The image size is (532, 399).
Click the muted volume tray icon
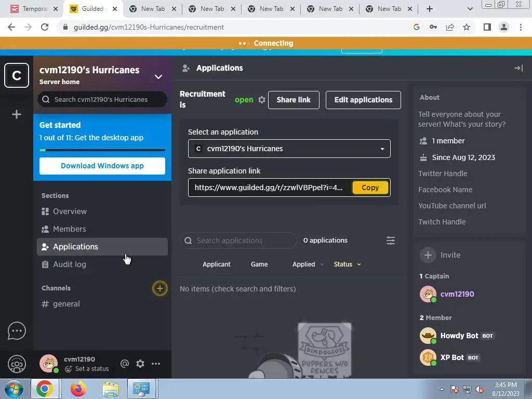480,390
